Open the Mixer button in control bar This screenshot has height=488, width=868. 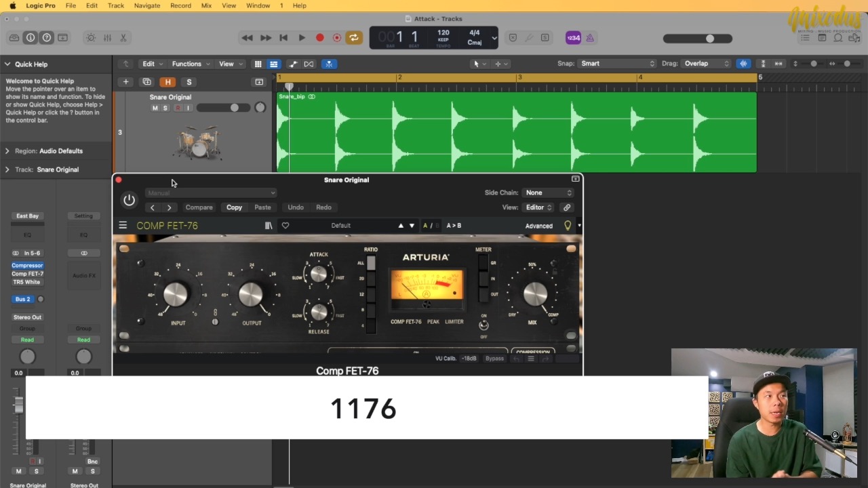pyautogui.click(x=107, y=38)
